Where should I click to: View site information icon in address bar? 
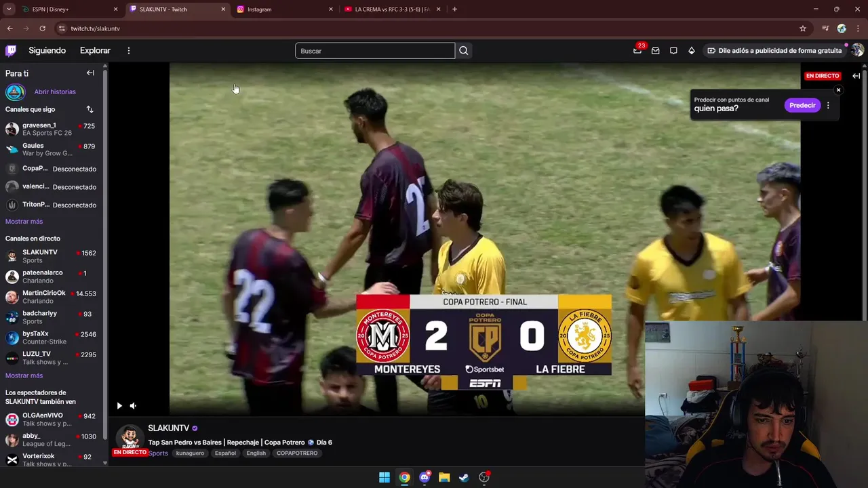[62, 28]
